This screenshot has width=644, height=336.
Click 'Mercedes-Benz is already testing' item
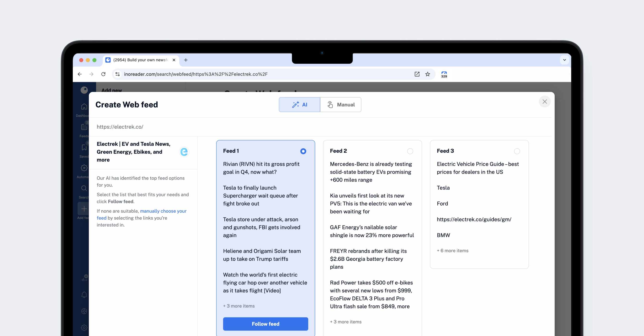(371, 172)
